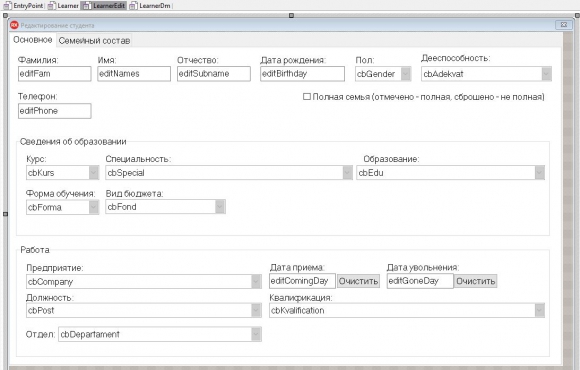Select the Семейный состав tab
Image resolution: width=580 pixels, height=370 pixels.
click(x=94, y=41)
